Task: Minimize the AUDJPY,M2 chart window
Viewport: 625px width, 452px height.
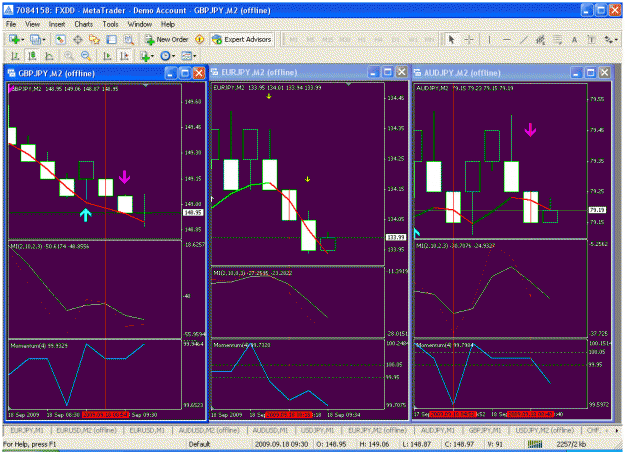Action: click(x=576, y=73)
